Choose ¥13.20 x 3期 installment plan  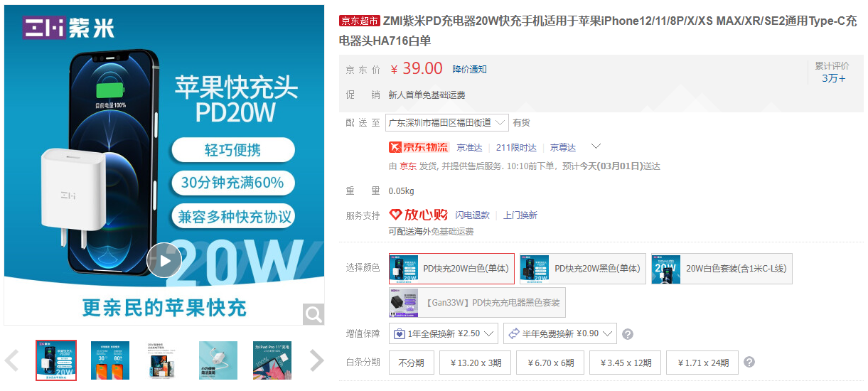pyautogui.click(x=475, y=363)
